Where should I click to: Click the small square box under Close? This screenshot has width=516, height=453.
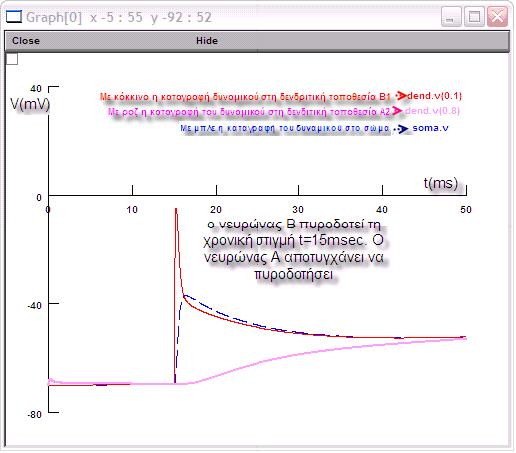[12, 59]
